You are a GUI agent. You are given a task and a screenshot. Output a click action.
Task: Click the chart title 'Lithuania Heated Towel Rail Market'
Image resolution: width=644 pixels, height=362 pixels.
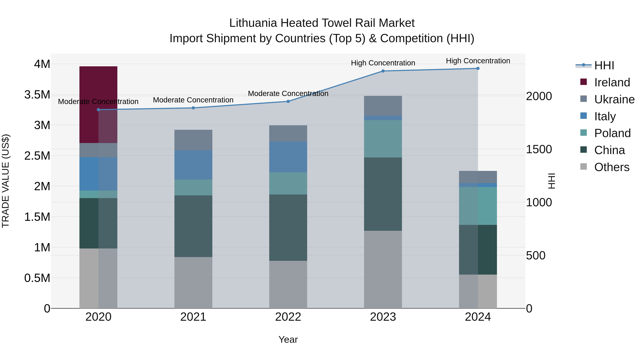click(x=322, y=23)
